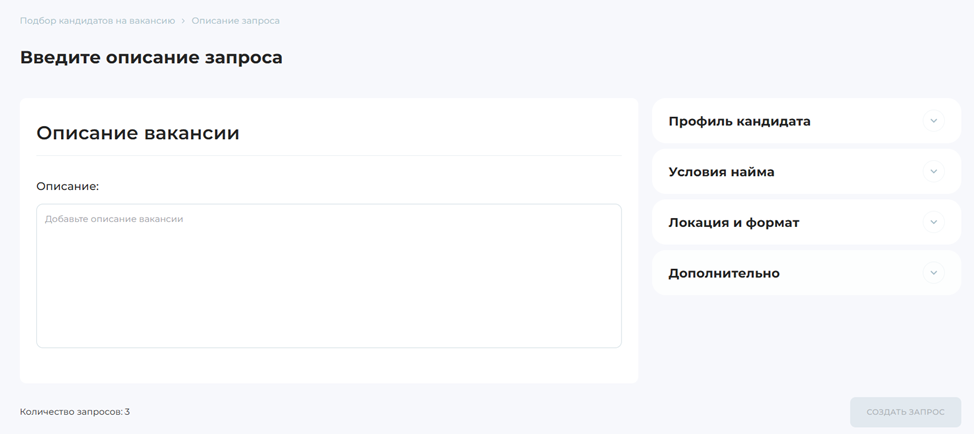Click the Описание вакансии card title
The image size is (974, 434).
[x=138, y=133]
